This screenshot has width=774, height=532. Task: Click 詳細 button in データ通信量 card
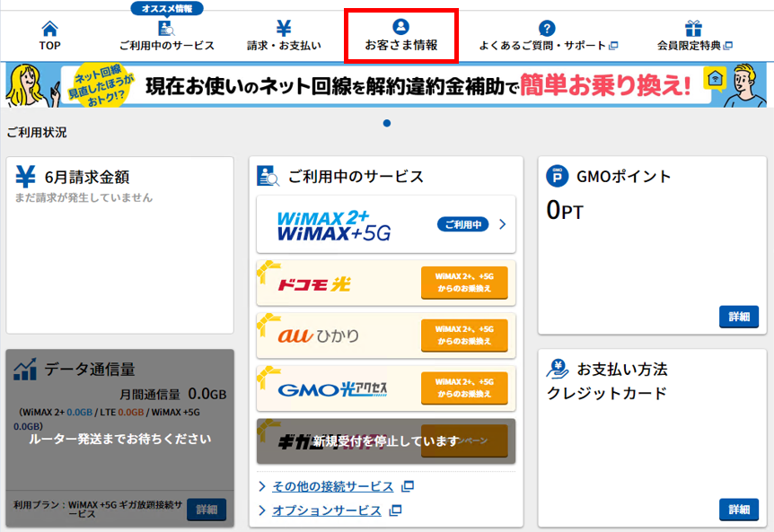click(207, 510)
